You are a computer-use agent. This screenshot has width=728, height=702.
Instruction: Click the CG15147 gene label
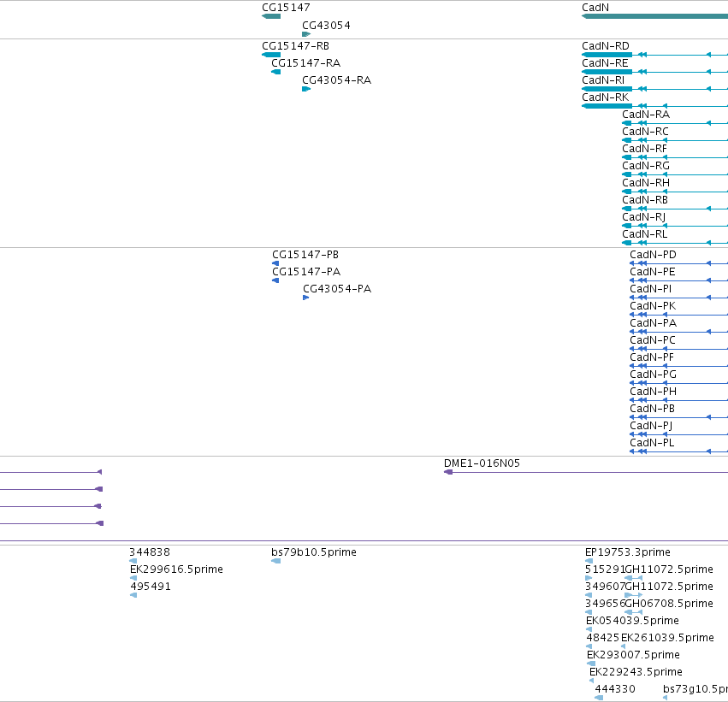(x=286, y=8)
